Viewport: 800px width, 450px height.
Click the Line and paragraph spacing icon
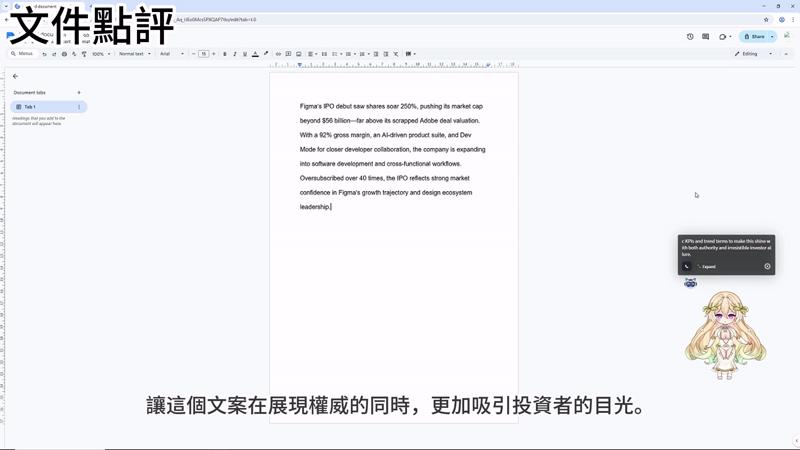point(324,54)
